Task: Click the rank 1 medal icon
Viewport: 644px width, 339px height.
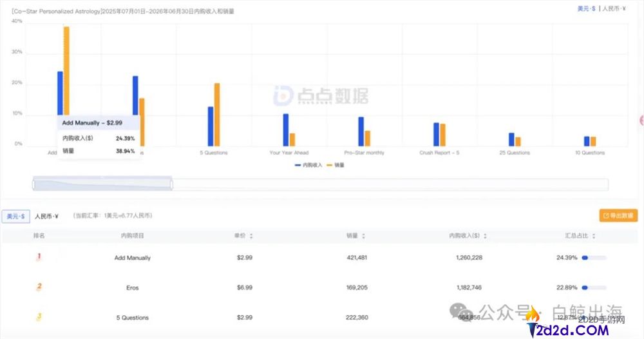Action: [x=39, y=257]
